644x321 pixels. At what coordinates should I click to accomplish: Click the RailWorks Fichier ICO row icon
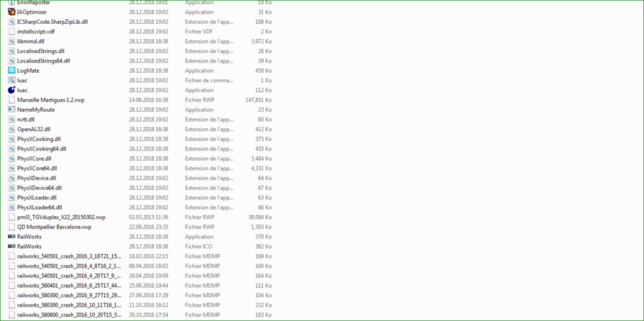click(x=12, y=246)
